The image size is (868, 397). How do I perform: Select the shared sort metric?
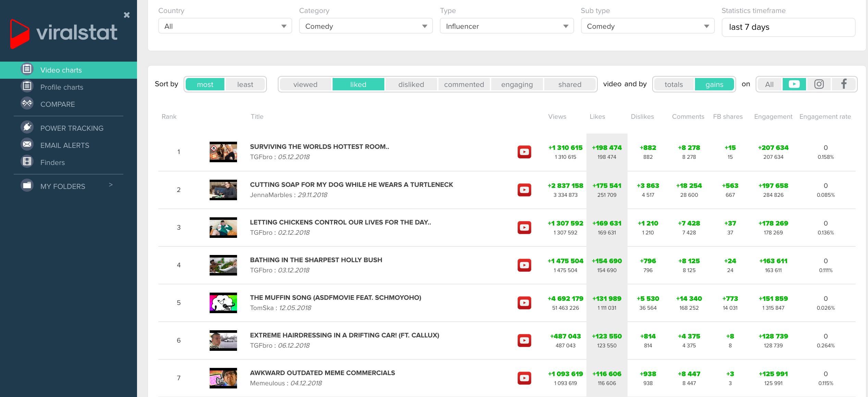tap(570, 84)
